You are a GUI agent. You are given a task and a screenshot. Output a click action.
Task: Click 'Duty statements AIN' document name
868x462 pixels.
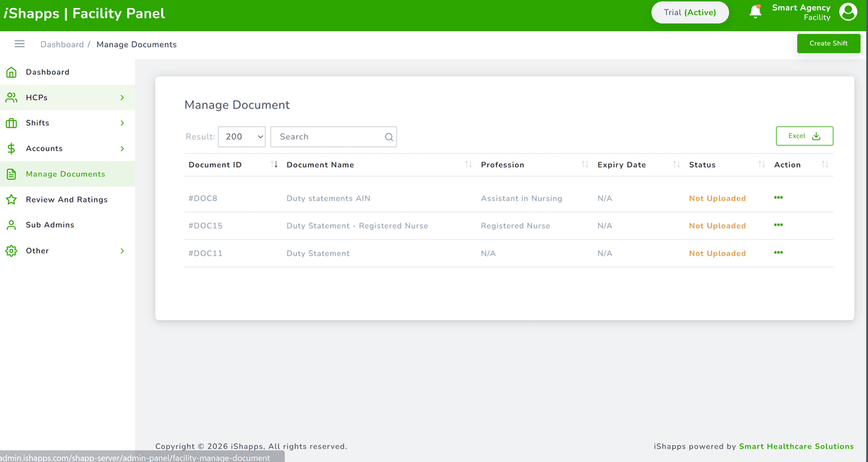[328, 198]
